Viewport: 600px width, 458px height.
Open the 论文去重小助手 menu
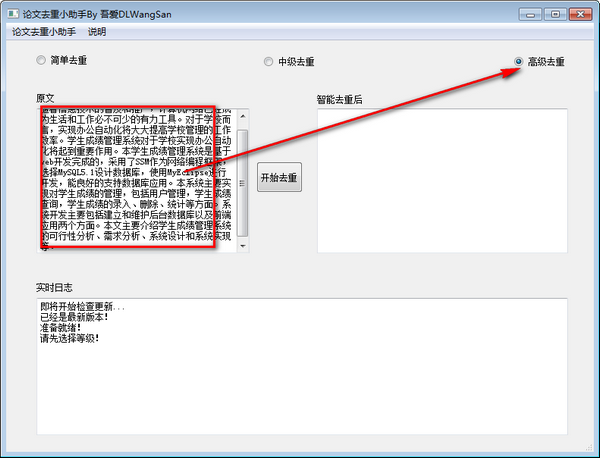pos(43,32)
